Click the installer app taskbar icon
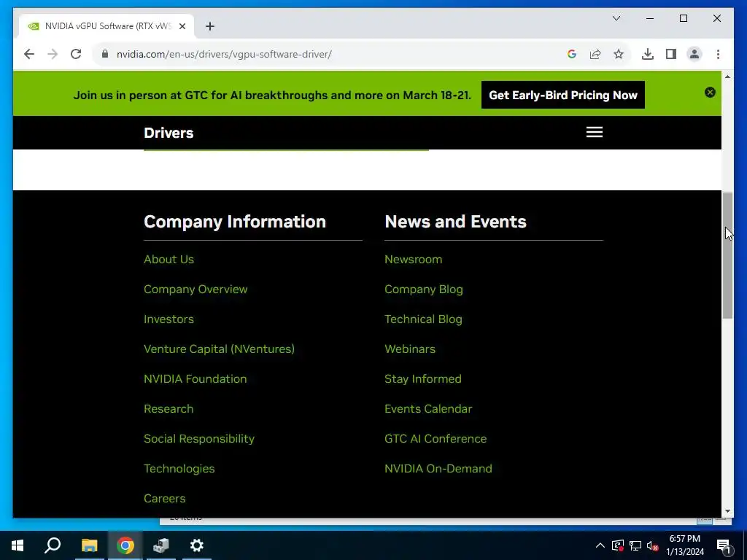The height and width of the screenshot is (560, 747). [161, 545]
